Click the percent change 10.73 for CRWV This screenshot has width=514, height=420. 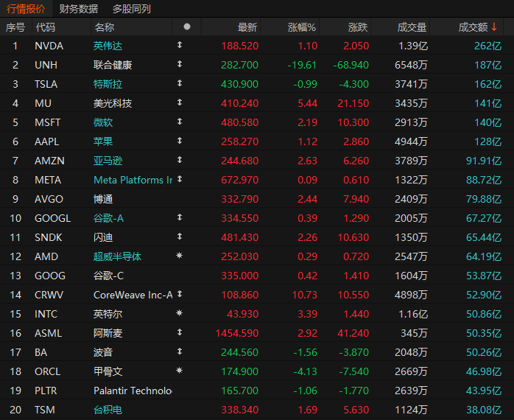point(305,295)
